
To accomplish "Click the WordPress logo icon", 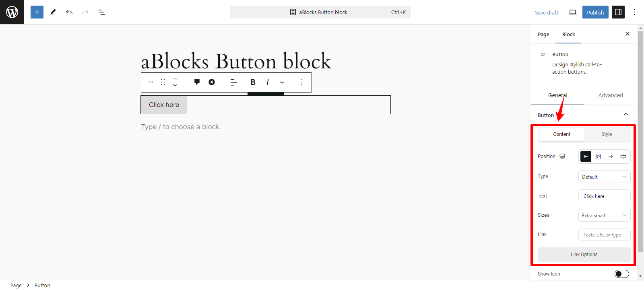I will tap(12, 12).
